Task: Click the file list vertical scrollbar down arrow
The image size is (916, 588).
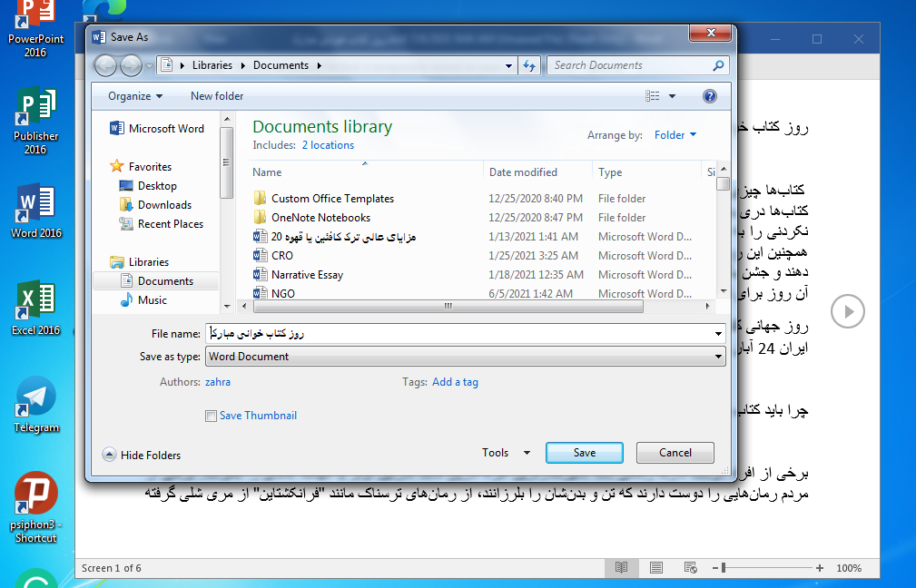Action: pos(724,291)
